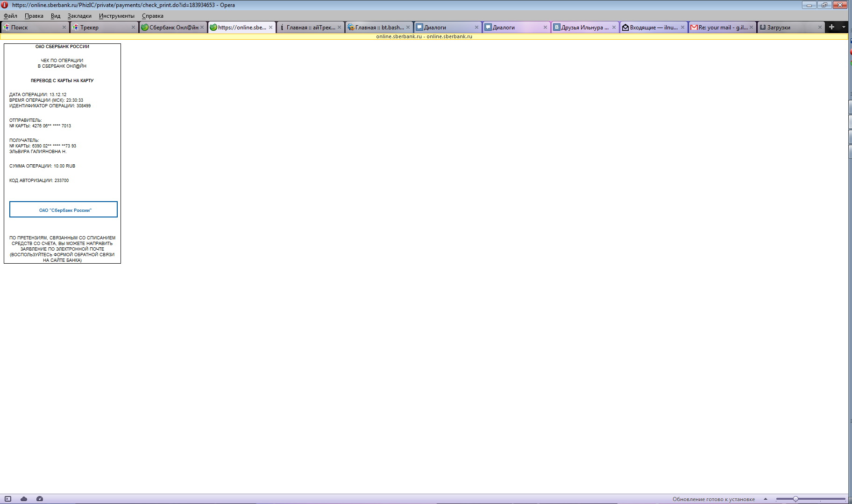The height and width of the screenshot is (504, 852).
Task: Select the operation date 13.12.12 line
Action: tap(38, 95)
